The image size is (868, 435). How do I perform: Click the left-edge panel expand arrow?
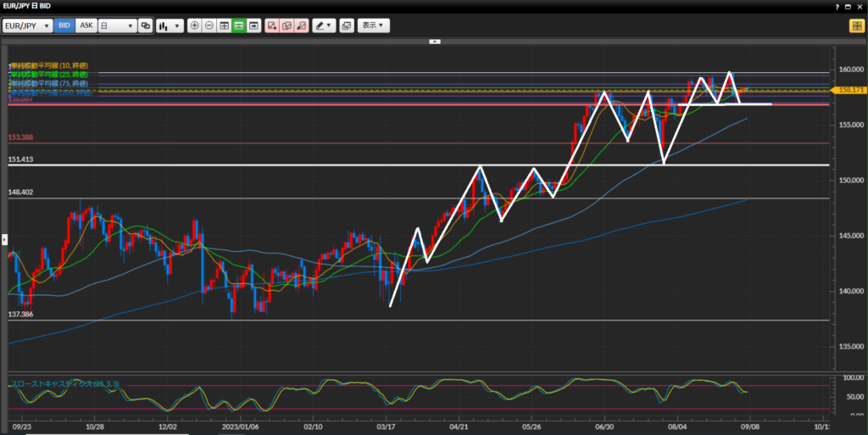(4, 238)
